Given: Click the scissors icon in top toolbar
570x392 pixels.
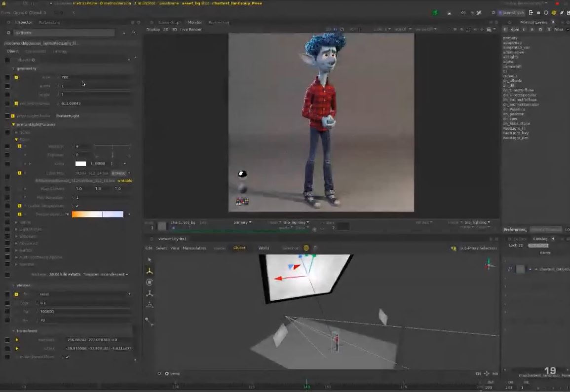Looking at the screenshot, I should 479,13.
